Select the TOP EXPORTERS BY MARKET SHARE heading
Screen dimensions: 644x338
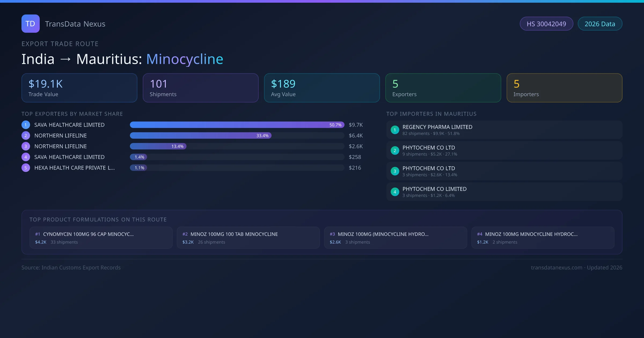(x=72, y=114)
